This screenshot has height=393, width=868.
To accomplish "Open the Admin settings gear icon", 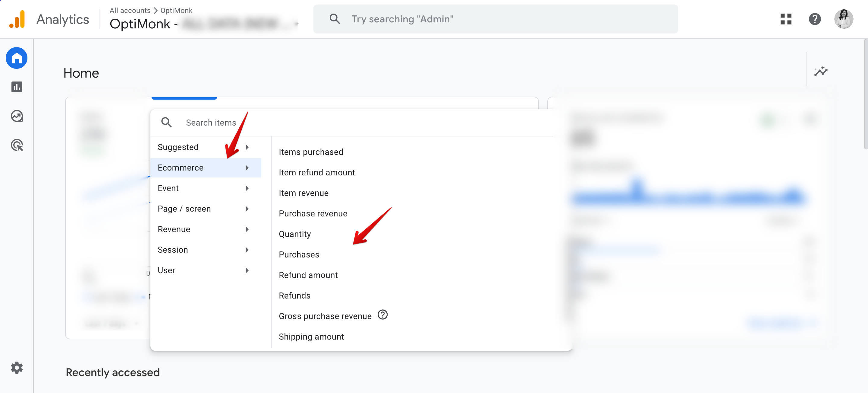I will click(16, 368).
